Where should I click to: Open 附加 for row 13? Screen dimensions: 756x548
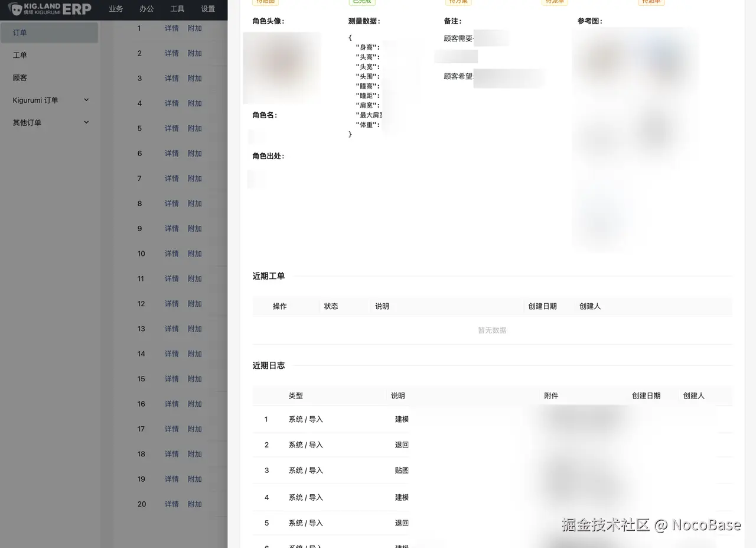click(x=195, y=329)
